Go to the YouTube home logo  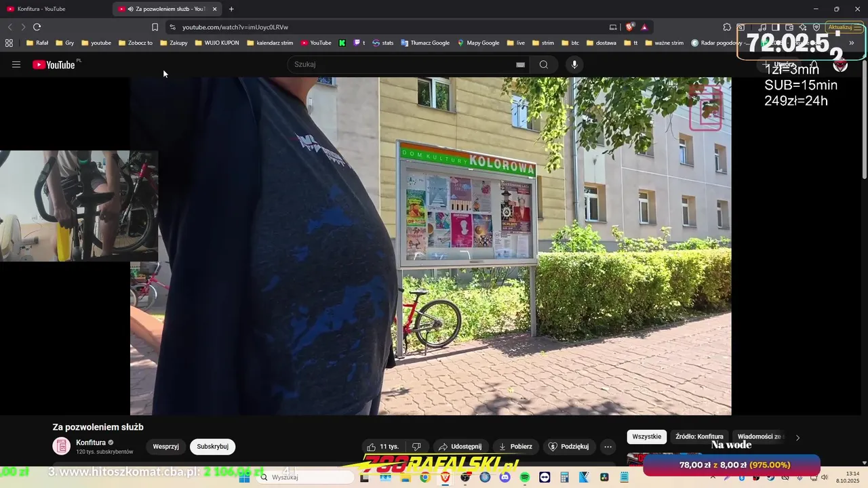coord(54,64)
